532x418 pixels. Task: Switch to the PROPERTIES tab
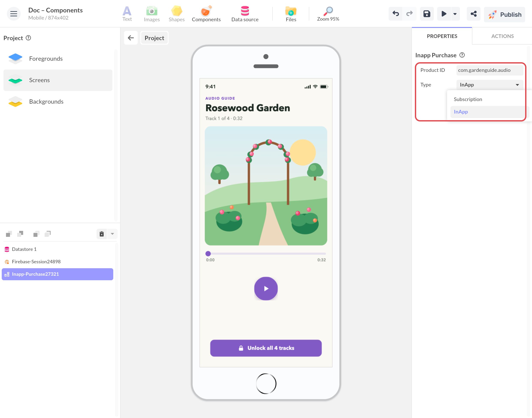442,36
